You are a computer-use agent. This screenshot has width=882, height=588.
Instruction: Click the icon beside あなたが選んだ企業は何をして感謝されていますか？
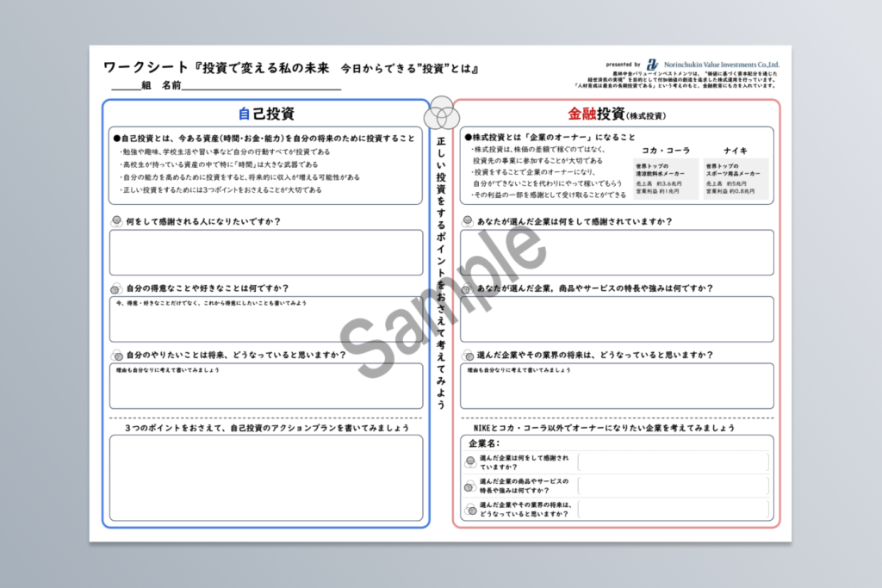[468, 221]
